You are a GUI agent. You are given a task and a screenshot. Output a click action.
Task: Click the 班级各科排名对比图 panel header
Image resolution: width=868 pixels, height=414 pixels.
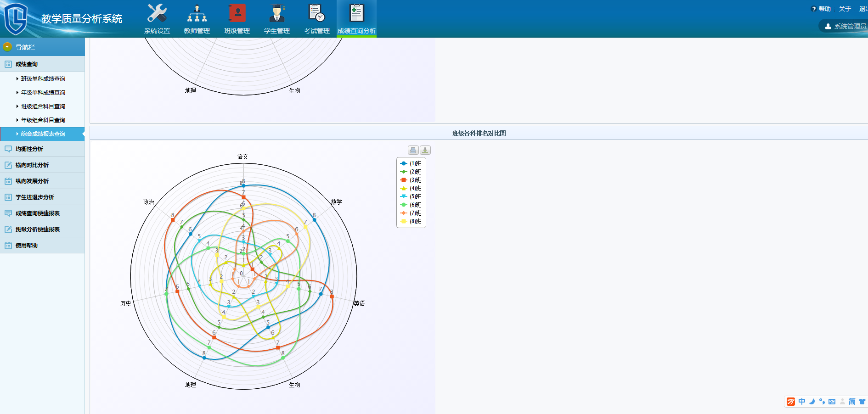point(479,133)
